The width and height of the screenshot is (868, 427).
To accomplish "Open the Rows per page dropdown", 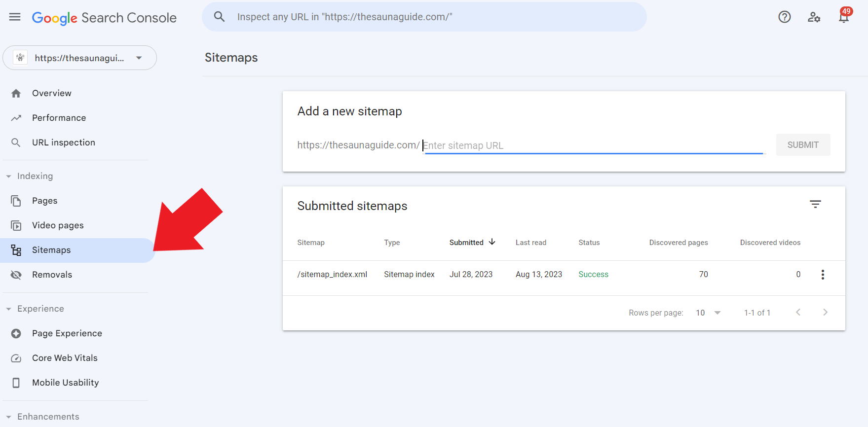I will [709, 313].
